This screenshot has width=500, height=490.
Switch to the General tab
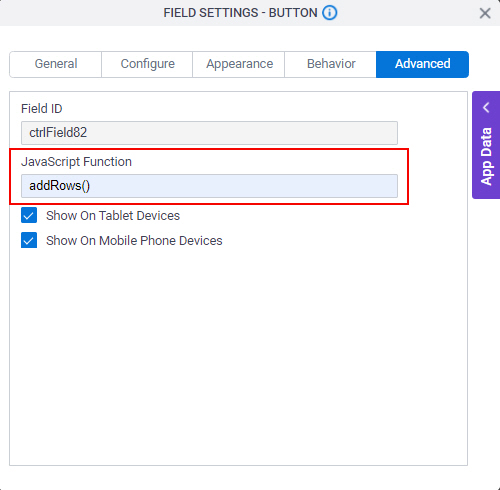tap(56, 64)
